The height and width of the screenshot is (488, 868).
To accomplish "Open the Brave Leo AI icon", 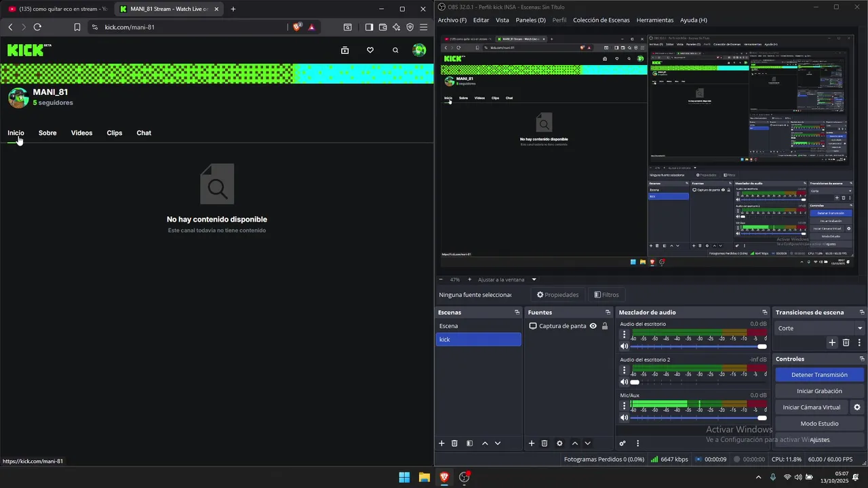I will tap(396, 27).
